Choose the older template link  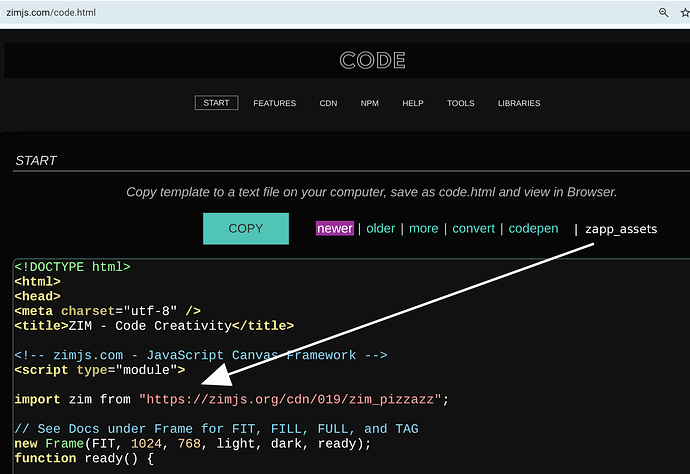click(381, 228)
